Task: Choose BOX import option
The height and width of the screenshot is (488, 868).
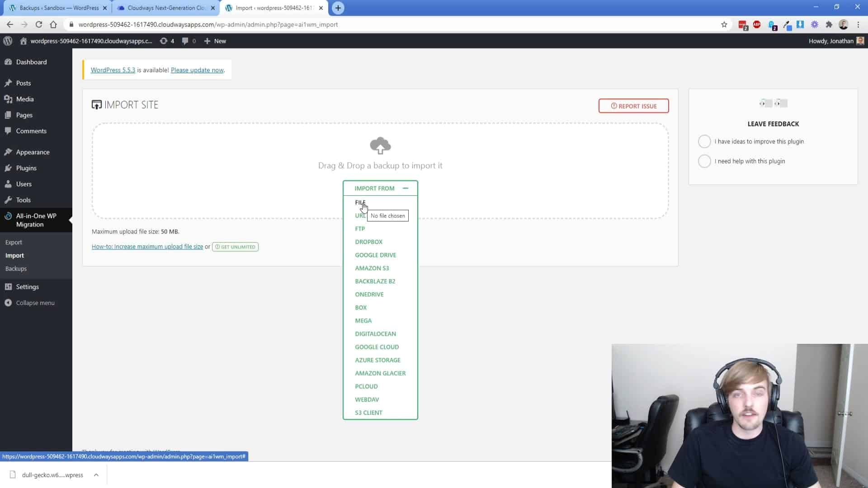Action: (361, 307)
